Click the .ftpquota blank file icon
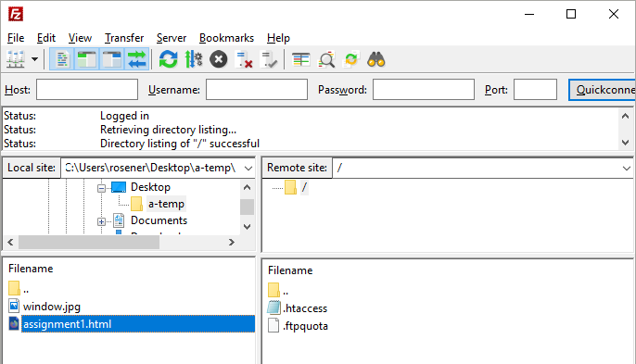Image resolution: width=636 pixels, height=364 pixels. click(273, 325)
